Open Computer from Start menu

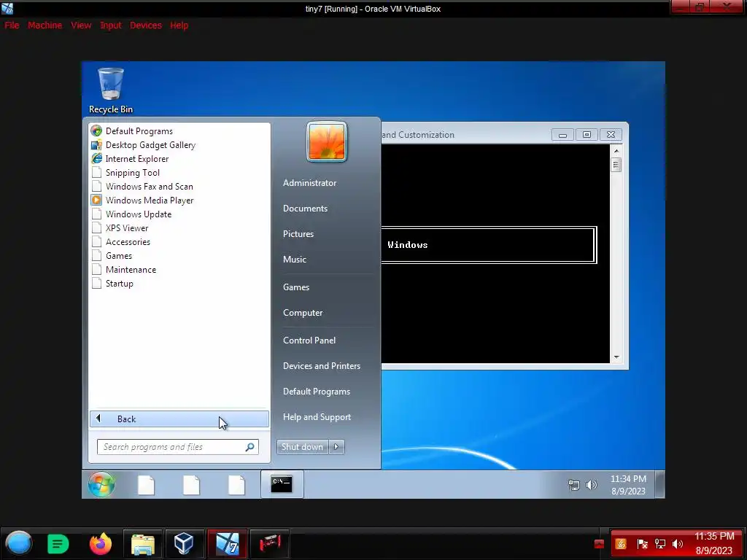(x=303, y=313)
